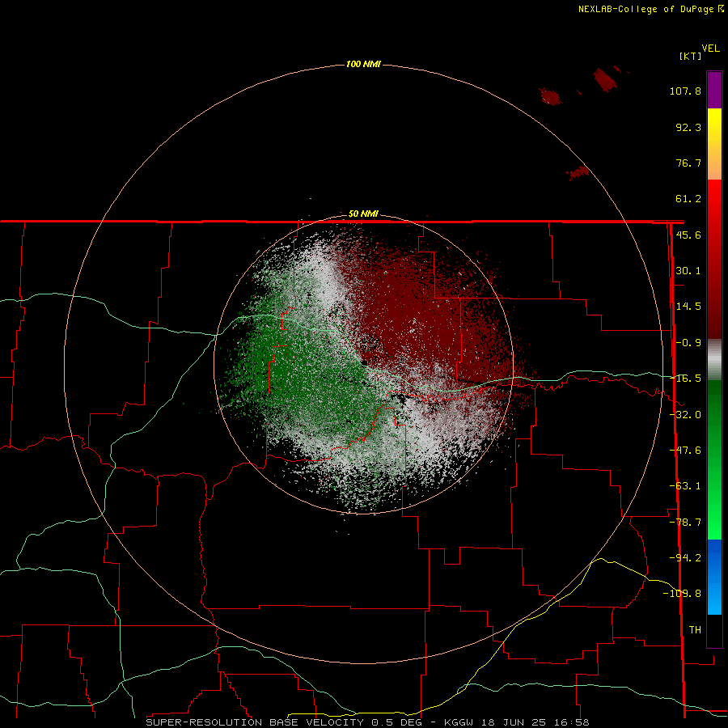Click the 14.5 value on velocity scale
728x728 pixels.
688,307
